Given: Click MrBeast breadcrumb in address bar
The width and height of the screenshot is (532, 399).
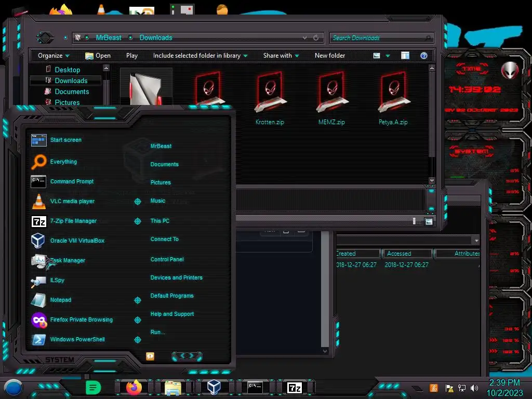Looking at the screenshot, I should 109,37.
